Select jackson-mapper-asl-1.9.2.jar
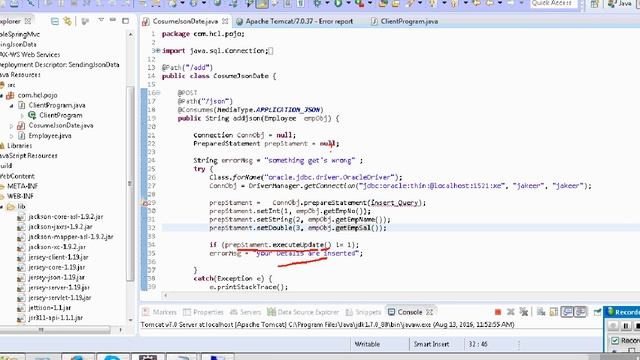Viewport: 640px width, 360px height. pyautogui.click(x=71, y=237)
